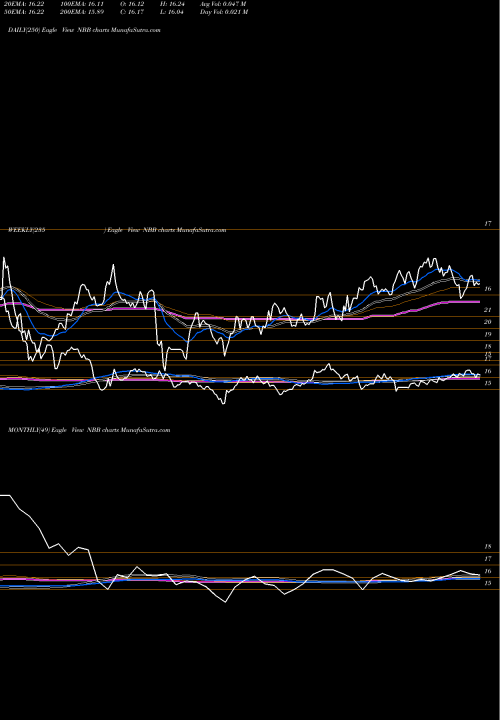Click the 20 price axis label

click(488, 322)
